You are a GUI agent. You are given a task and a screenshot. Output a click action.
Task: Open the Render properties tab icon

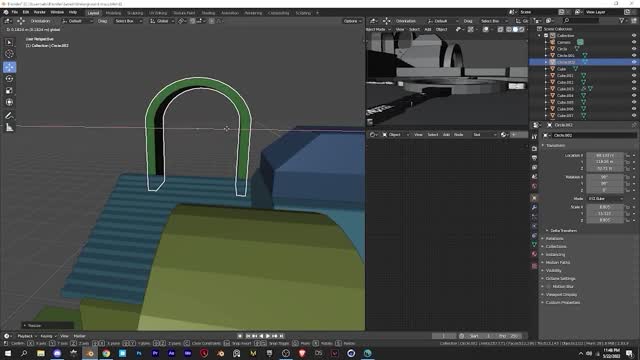tap(534, 149)
